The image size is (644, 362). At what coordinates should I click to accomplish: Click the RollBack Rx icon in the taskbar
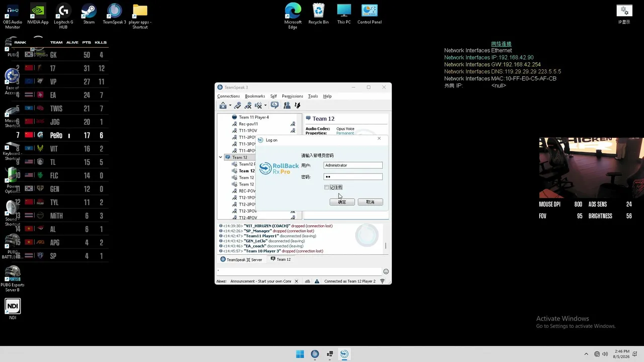[344, 354]
